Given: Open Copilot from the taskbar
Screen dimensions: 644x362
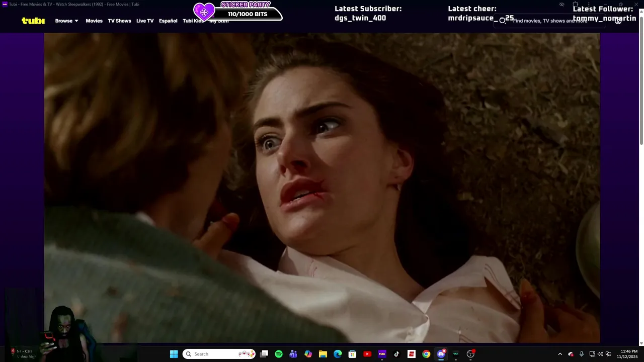Looking at the screenshot, I should click(308, 354).
